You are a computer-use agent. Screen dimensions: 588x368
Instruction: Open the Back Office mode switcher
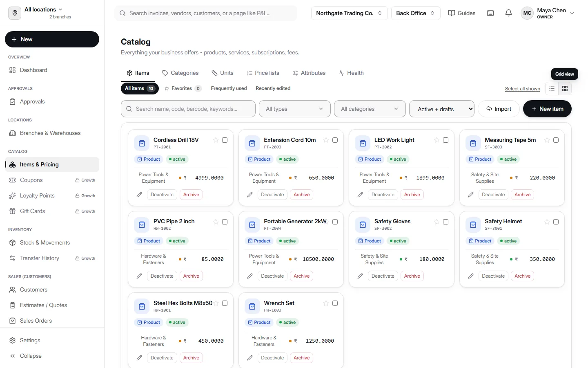[x=416, y=13]
